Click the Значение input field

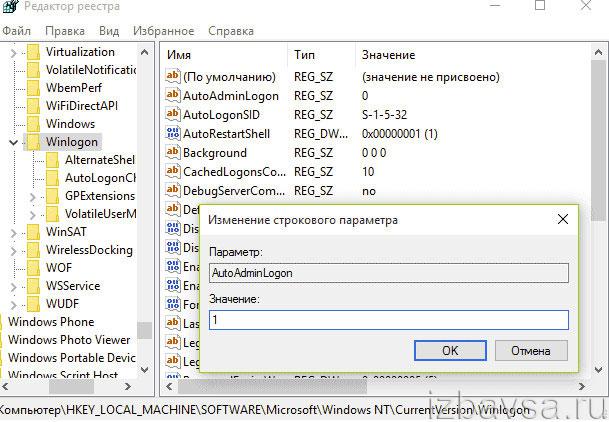[388, 320]
